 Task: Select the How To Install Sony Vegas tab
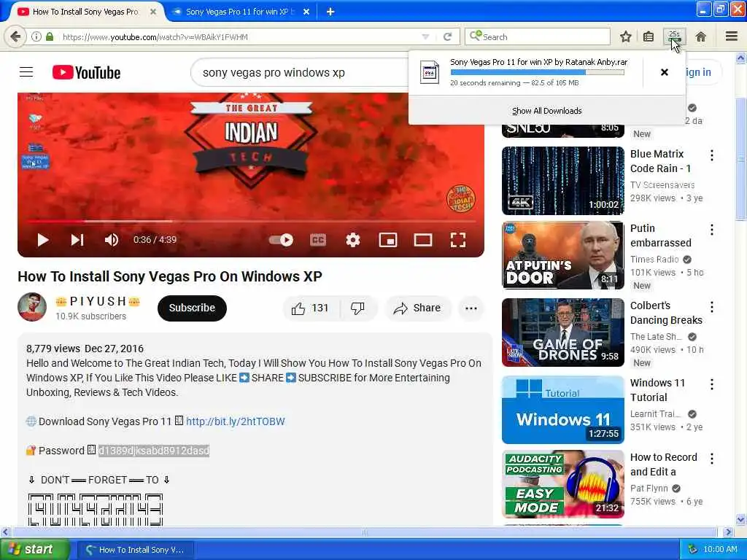click(85, 12)
